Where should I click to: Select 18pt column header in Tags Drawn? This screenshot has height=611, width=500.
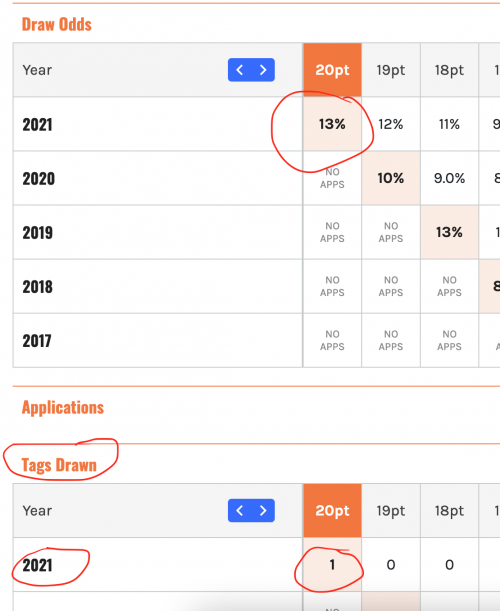pos(449,510)
